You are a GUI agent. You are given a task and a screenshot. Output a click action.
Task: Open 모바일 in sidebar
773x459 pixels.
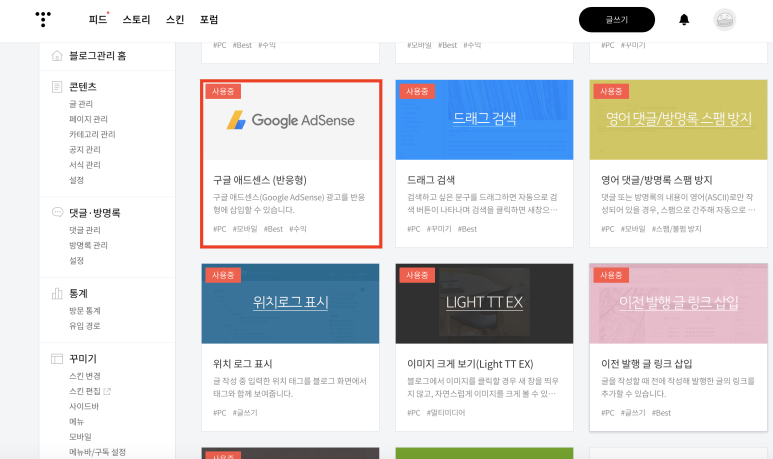click(x=80, y=437)
